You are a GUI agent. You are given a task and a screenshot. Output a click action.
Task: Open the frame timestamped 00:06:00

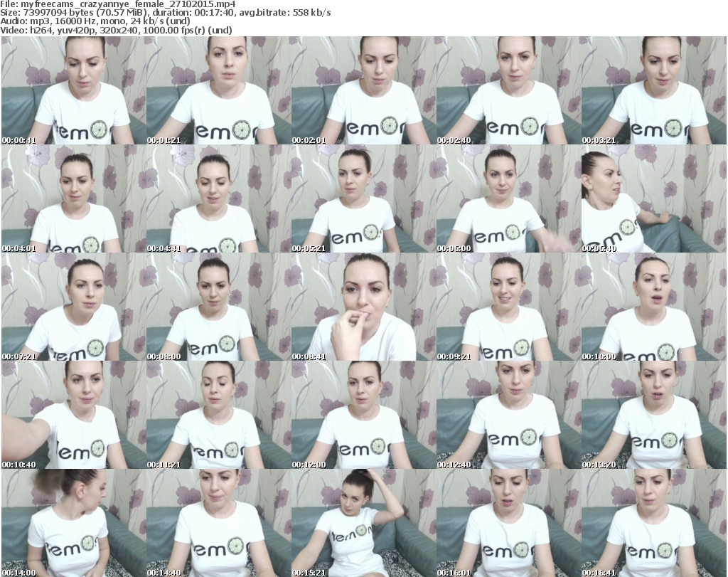508,198
